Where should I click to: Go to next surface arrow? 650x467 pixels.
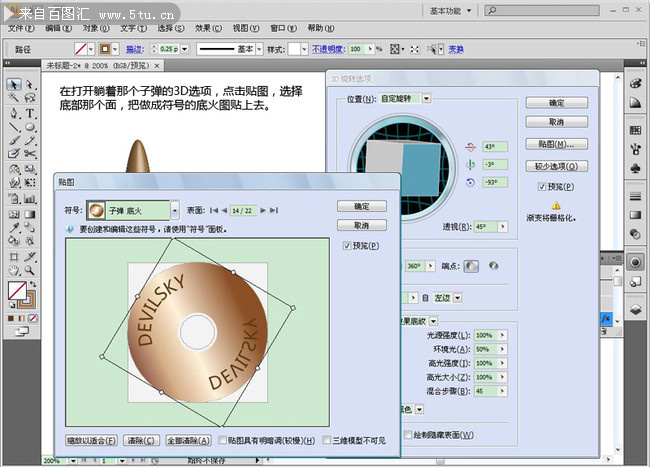click(264, 210)
